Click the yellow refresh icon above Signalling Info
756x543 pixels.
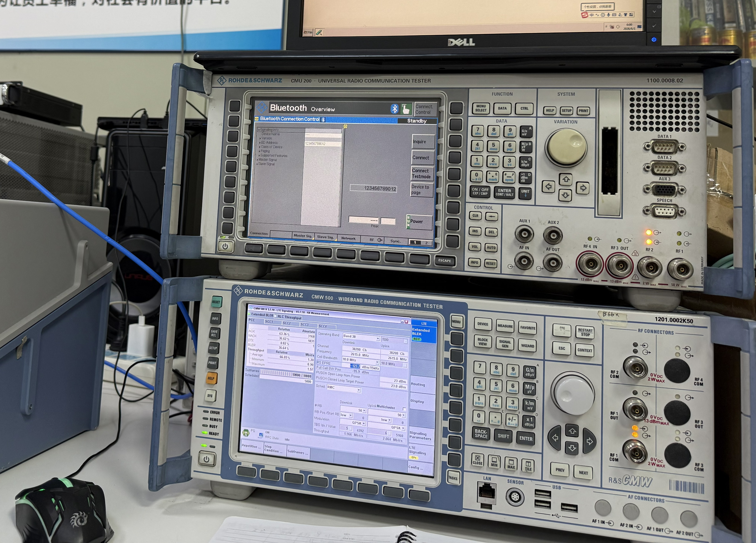(345, 126)
